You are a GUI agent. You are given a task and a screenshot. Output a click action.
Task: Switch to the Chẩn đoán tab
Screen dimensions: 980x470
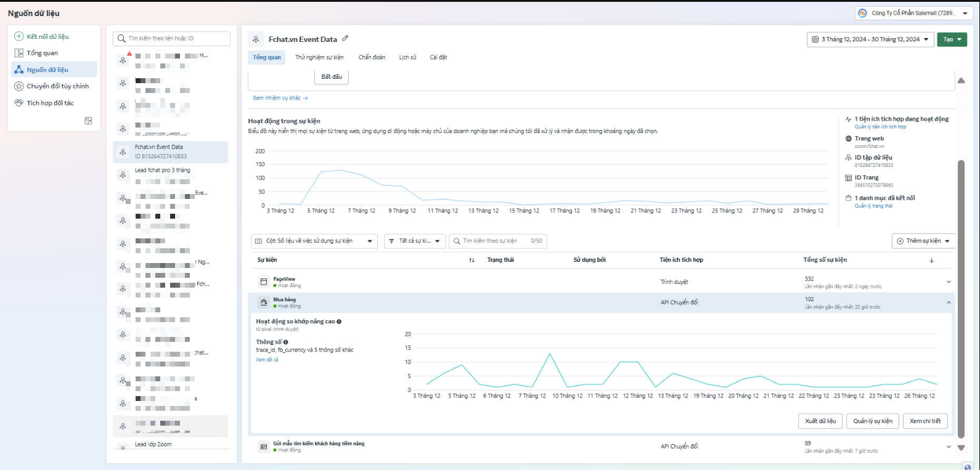[372, 57]
